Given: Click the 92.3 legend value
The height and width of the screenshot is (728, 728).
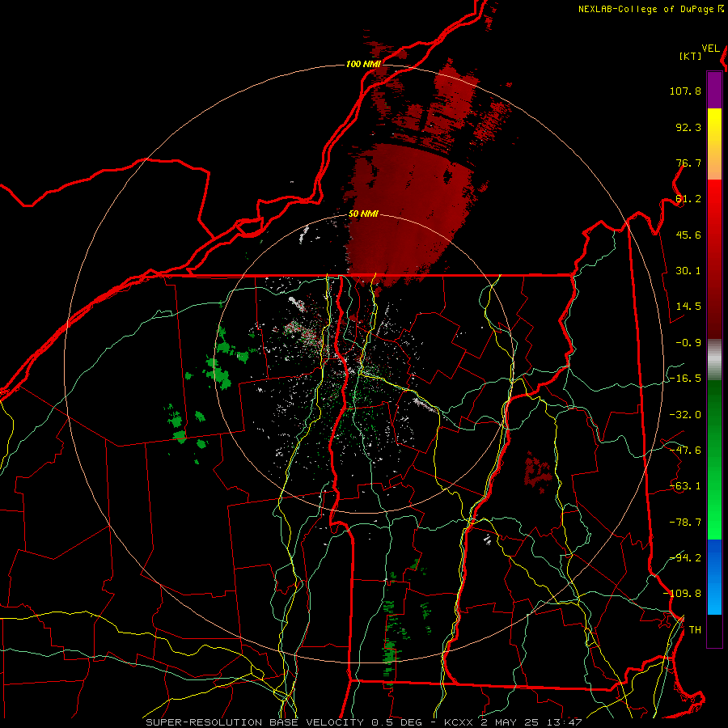Looking at the screenshot, I should [688, 127].
